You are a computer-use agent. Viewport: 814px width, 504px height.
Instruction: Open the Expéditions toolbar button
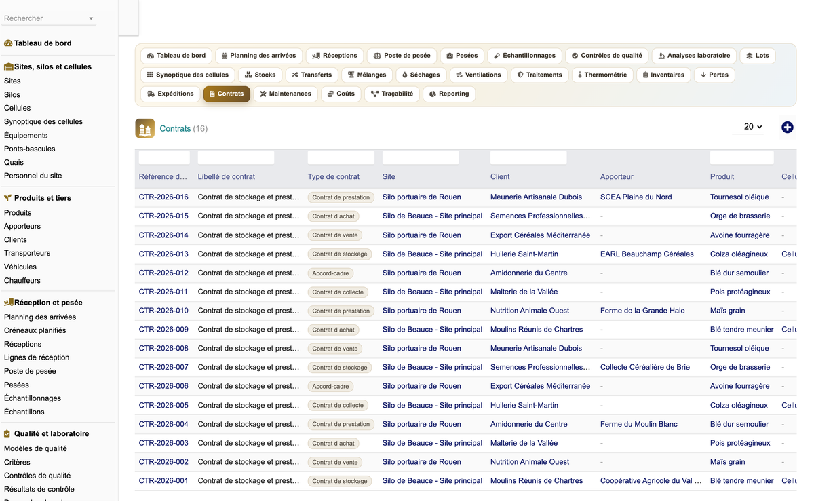coord(170,94)
